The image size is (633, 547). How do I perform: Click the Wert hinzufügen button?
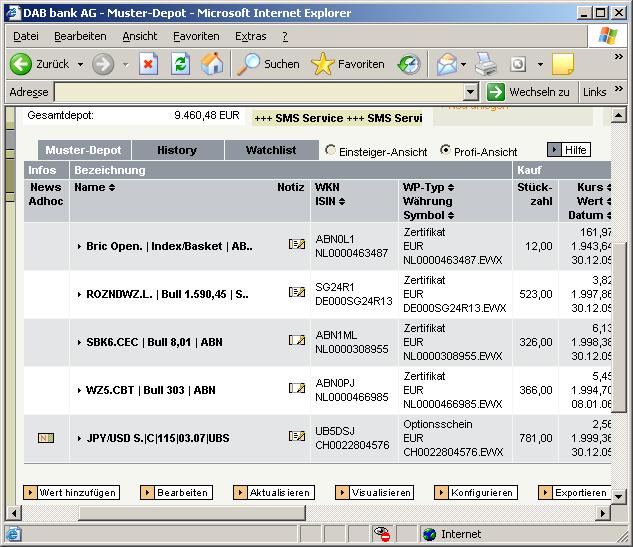click(x=72, y=493)
